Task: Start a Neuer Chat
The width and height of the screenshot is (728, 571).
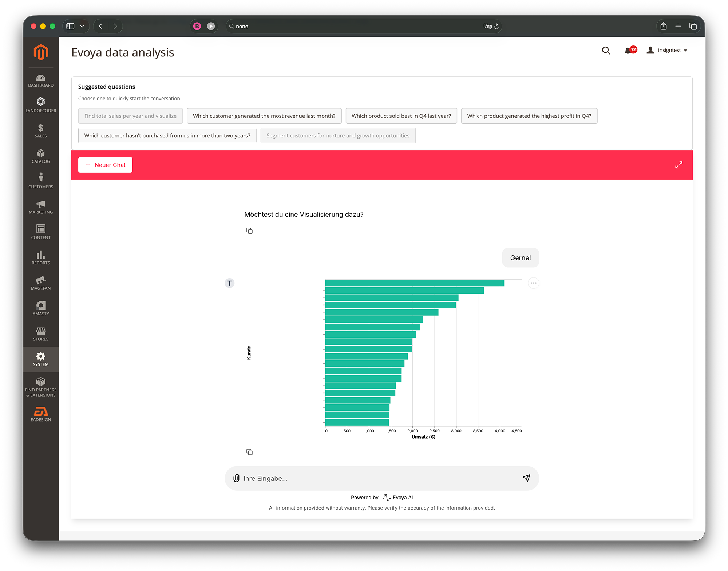Action: point(105,165)
